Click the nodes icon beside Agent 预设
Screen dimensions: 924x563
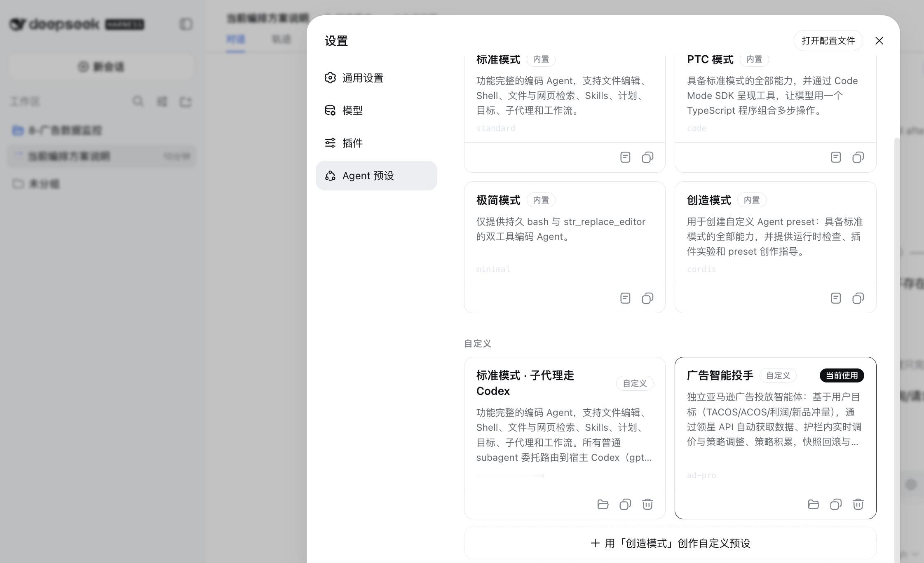coord(330,176)
